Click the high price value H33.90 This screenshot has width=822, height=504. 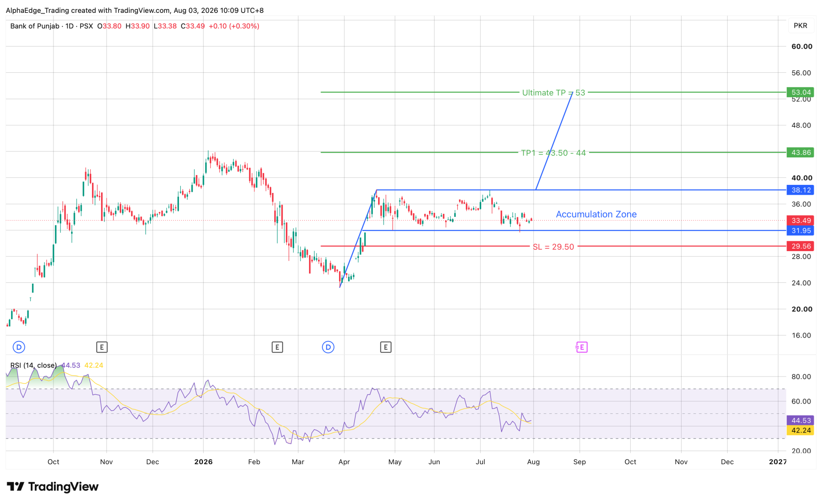(x=137, y=26)
